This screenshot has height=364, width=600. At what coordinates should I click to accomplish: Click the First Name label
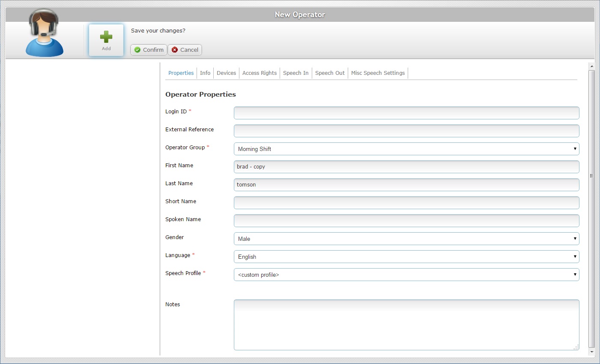coord(179,166)
